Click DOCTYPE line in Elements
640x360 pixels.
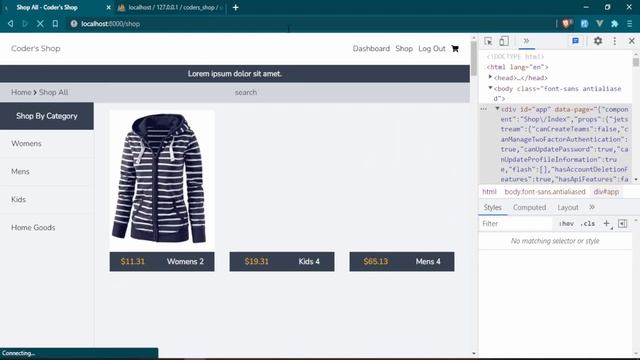pyautogui.click(x=515, y=56)
